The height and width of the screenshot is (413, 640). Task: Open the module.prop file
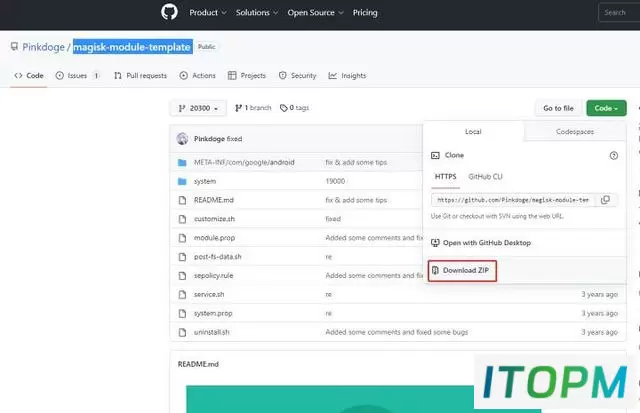(x=214, y=238)
